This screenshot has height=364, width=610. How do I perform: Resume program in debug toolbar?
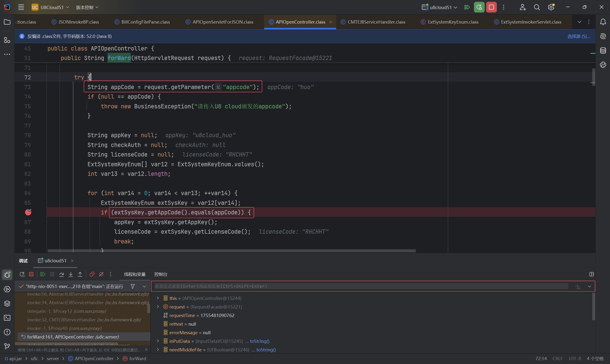tap(43, 274)
